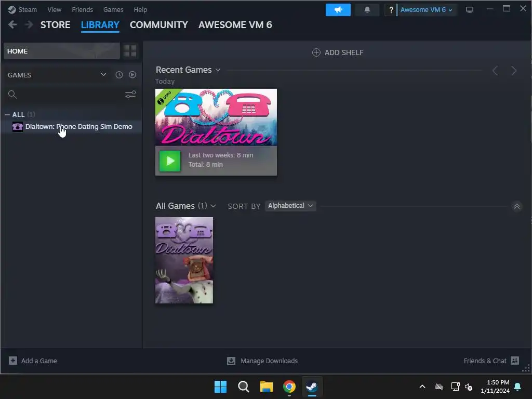Viewport: 532px width, 399px height.
Task: Open Windows taskbar search
Action: pos(244,387)
